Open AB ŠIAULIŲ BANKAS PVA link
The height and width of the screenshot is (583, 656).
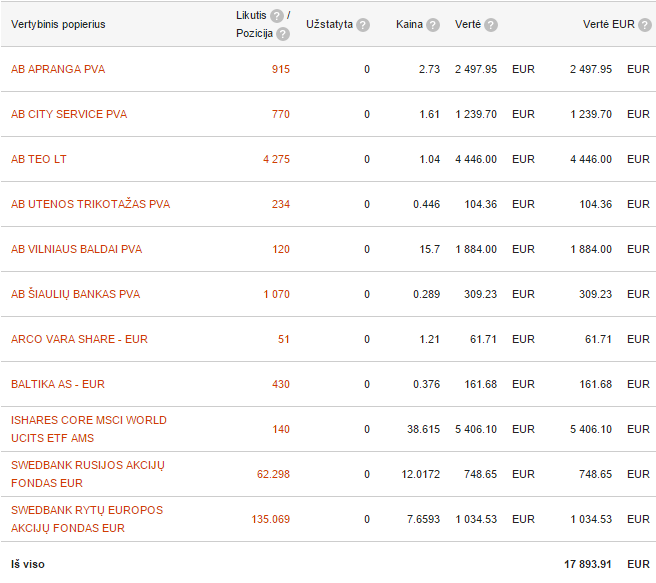click(x=75, y=294)
